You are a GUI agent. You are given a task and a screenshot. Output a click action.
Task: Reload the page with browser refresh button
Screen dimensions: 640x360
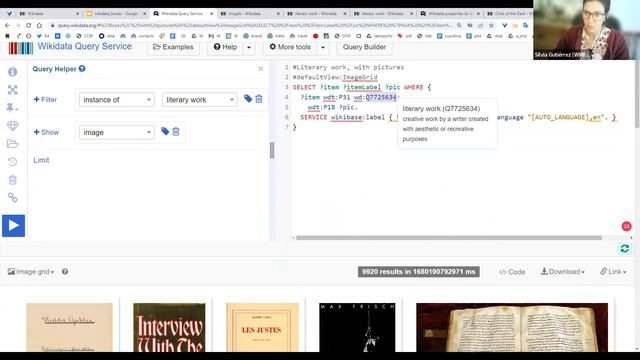(29, 25)
